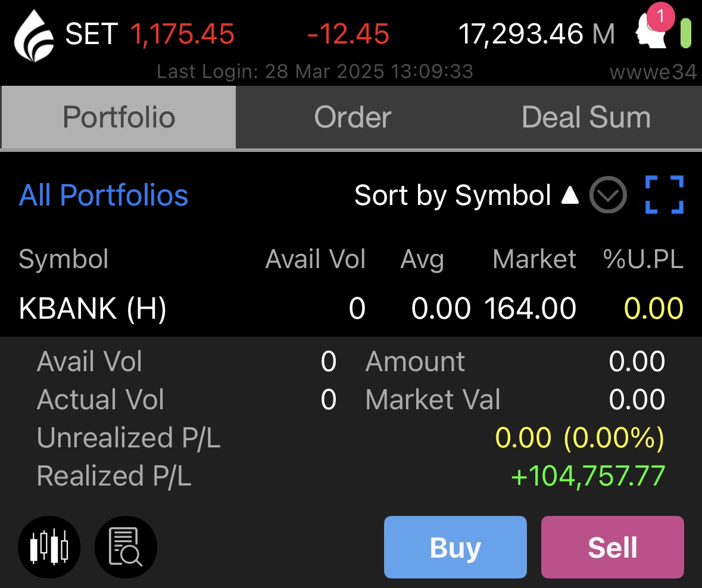This screenshot has height=588, width=702.
Task: Tap the pink Sell button
Action: tap(613, 547)
